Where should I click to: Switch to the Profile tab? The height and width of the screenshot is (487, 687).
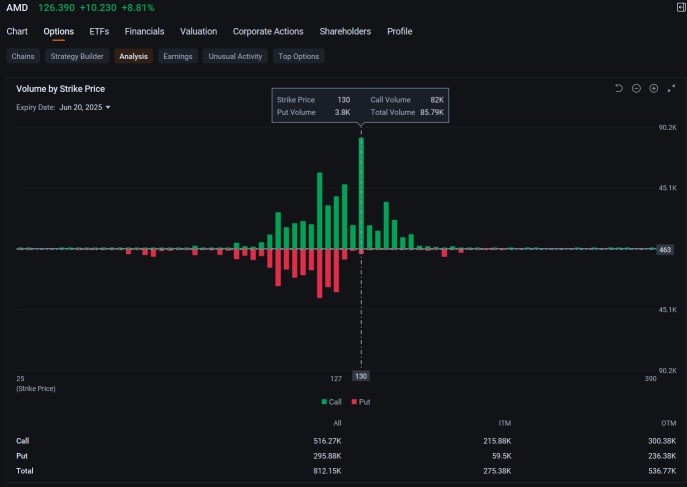pos(400,32)
